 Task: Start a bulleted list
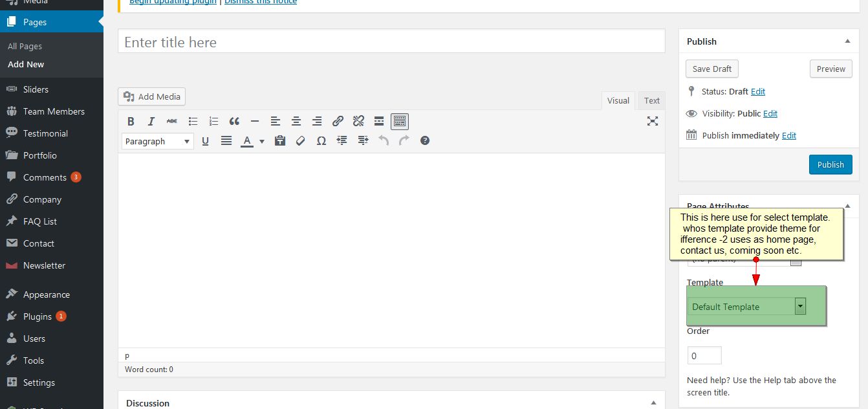(x=193, y=121)
